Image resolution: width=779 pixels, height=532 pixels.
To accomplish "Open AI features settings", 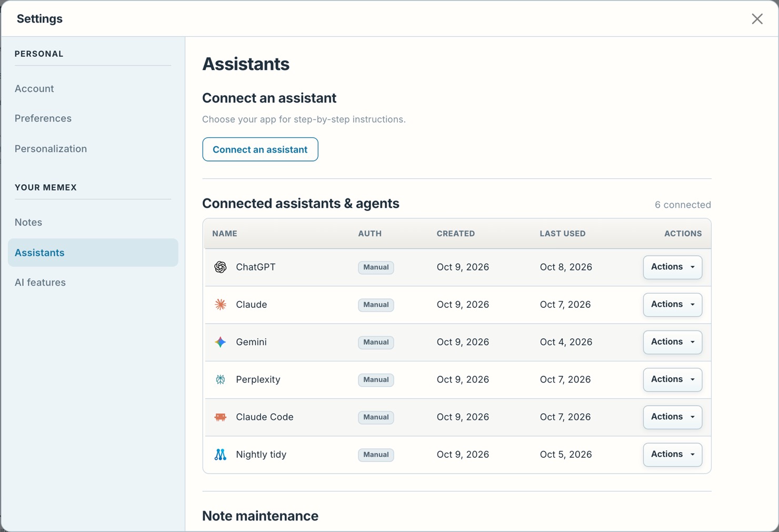I will 40,283.
